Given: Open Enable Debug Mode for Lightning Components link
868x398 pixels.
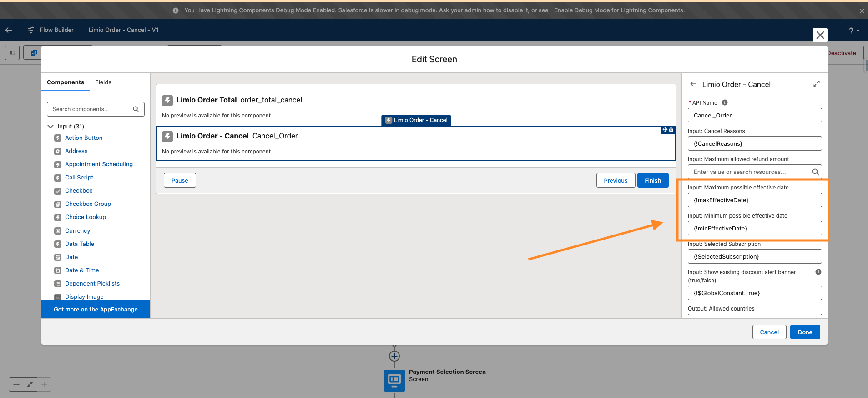Looking at the screenshot, I should tap(619, 10).
